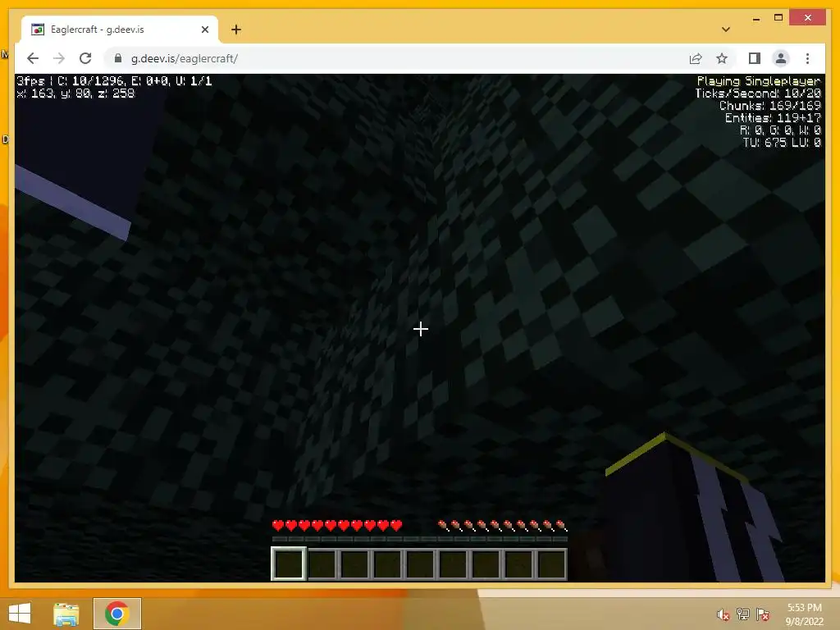Image resolution: width=840 pixels, height=630 pixels.
Task: Open the tab search chevron
Action: (726, 30)
